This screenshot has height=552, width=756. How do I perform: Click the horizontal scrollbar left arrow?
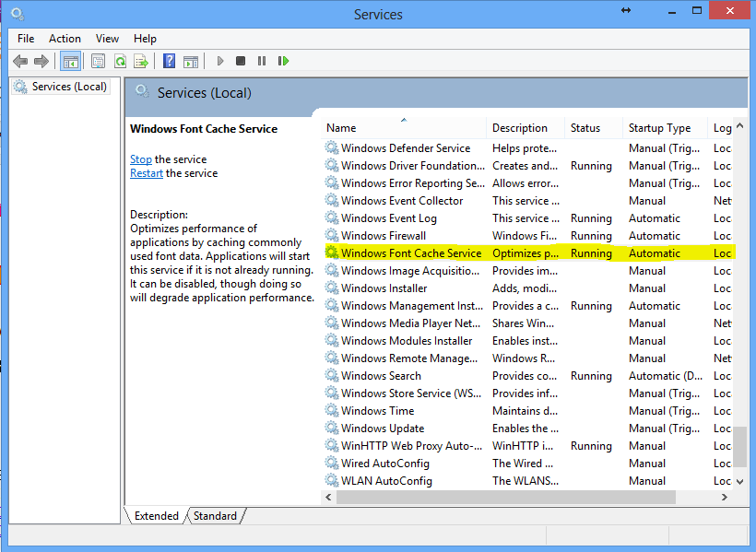pyautogui.click(x=328, y=497)
